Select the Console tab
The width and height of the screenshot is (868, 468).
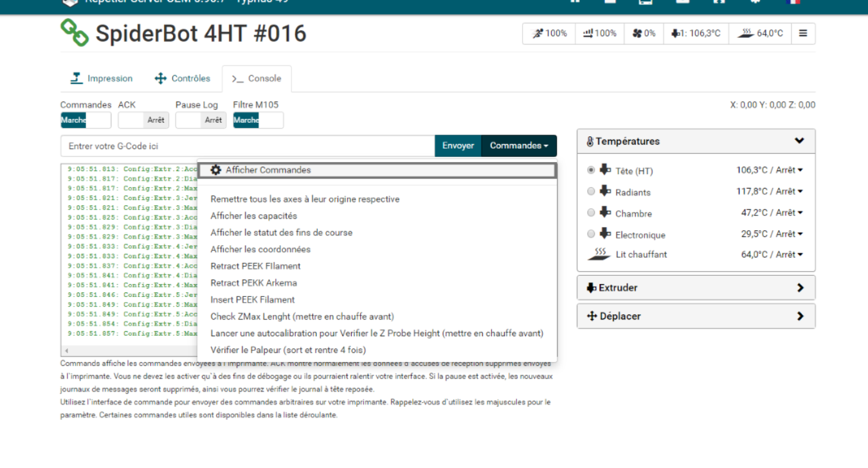point(257,78)
